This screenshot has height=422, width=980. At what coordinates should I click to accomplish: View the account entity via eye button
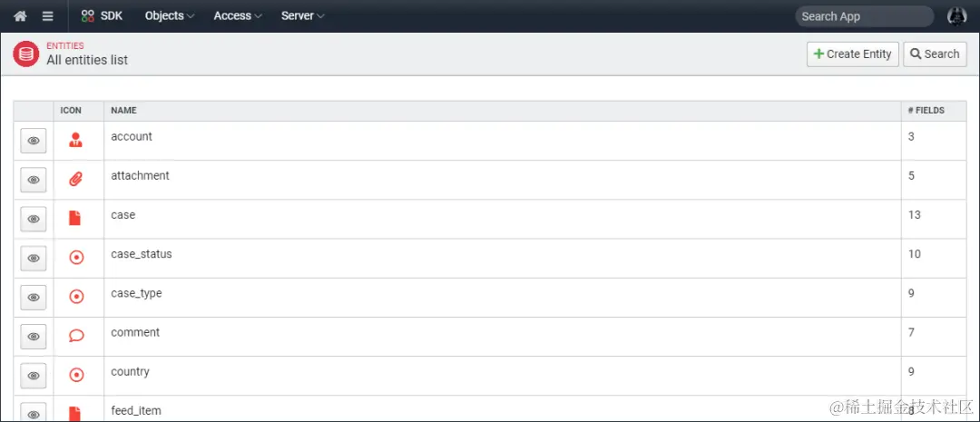tap(34, 141)
